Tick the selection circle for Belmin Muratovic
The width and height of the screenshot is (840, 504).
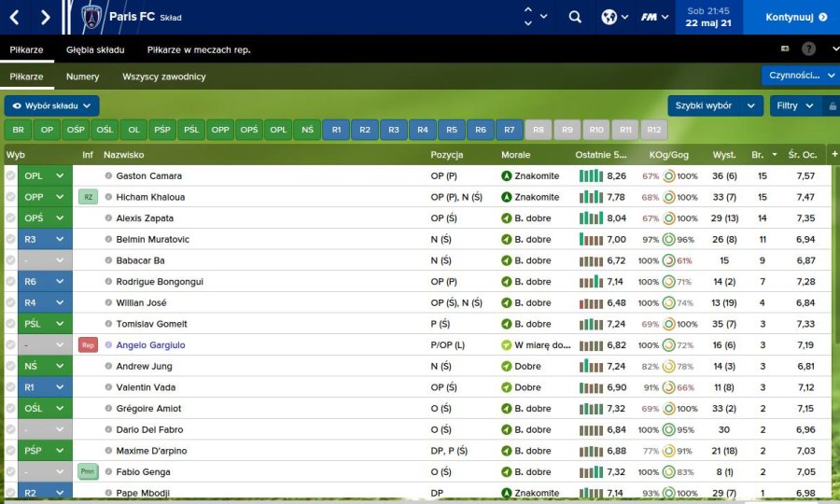(x=10, y=239)
